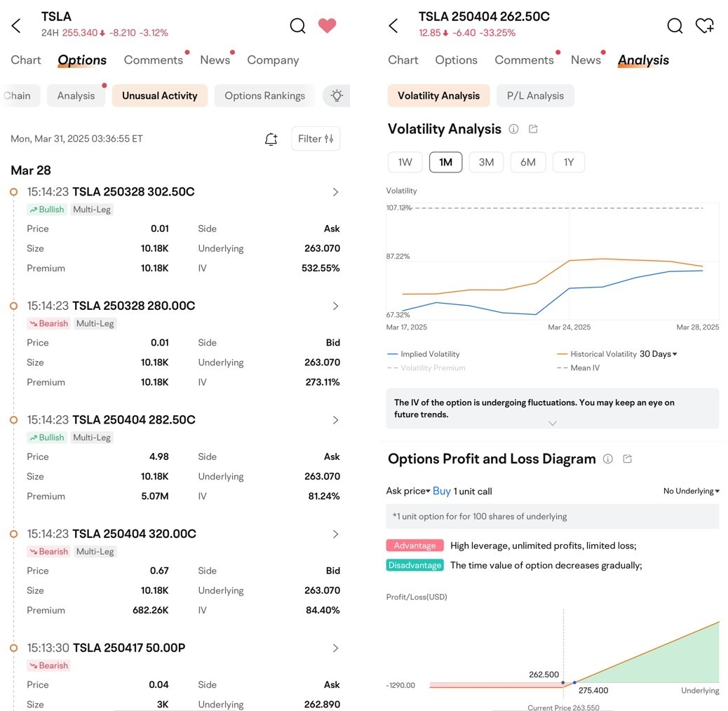
Task: Open Options tab on the option detail screen
Action: coord(457,60)
